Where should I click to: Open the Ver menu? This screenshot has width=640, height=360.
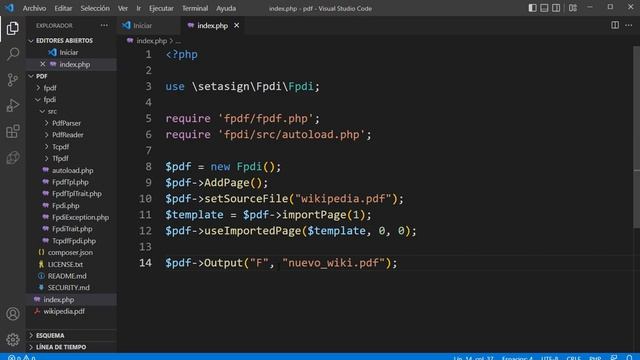[x=122, y=8]
